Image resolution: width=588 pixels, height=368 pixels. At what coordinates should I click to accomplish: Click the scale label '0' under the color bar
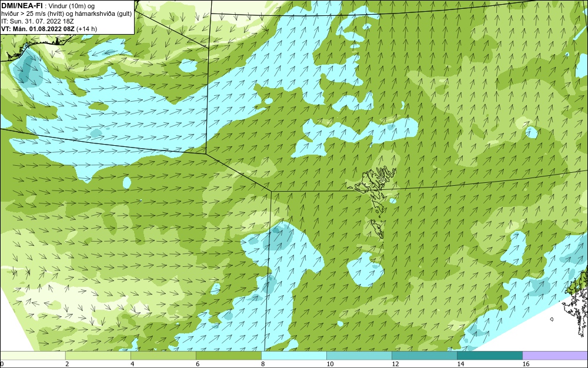coord(2,364)
